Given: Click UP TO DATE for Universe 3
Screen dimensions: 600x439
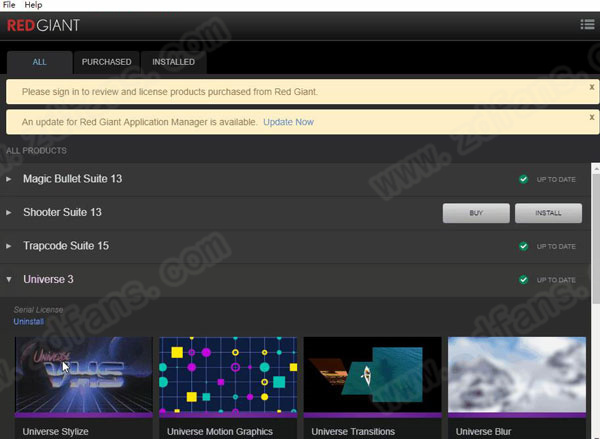Looking at the screenshot, I should point(556,280).
